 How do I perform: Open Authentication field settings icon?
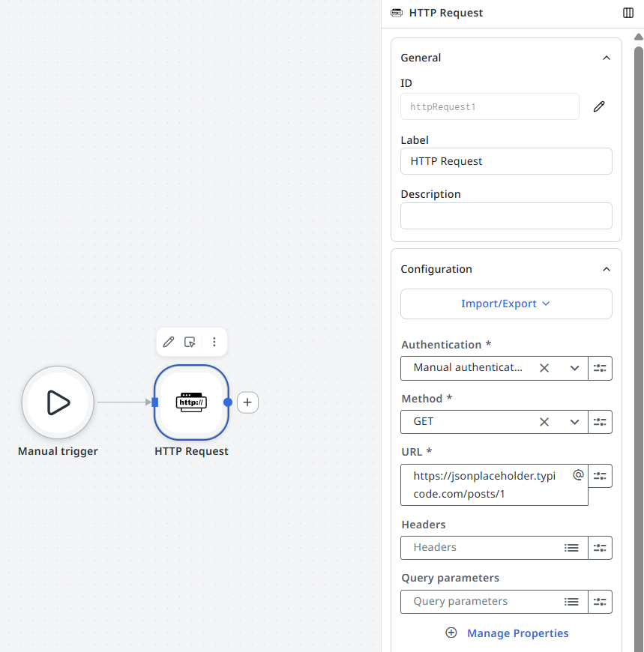600,368
